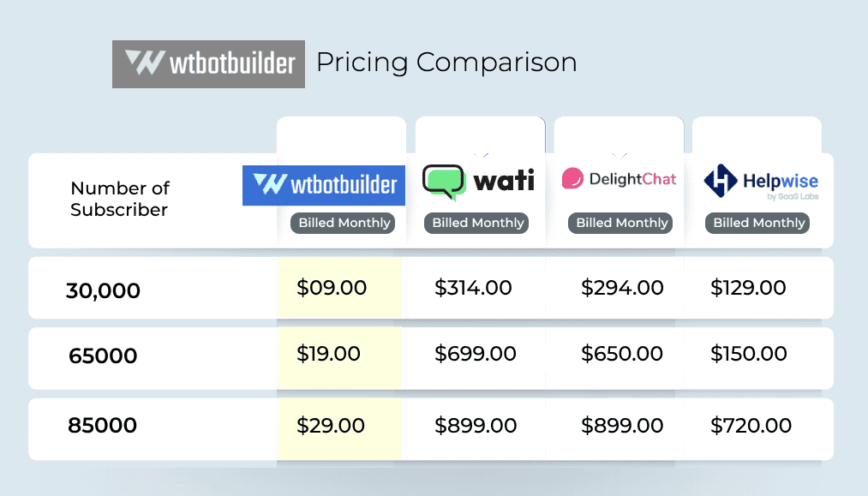Image resolution: width=868 pixels, height=496 pixels.
Task: Click the $314.00 wati price
Action: (473, 288)
